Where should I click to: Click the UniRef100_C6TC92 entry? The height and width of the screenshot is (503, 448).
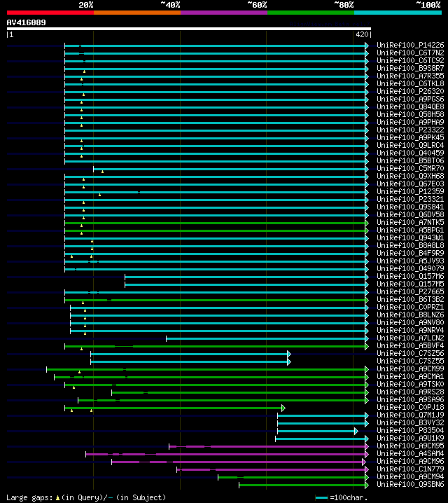(410, 60)
